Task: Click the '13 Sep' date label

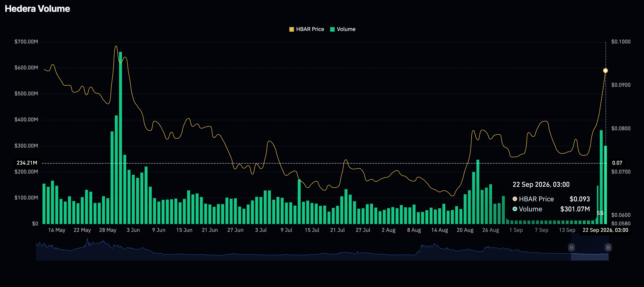Action: pos(567,230)
